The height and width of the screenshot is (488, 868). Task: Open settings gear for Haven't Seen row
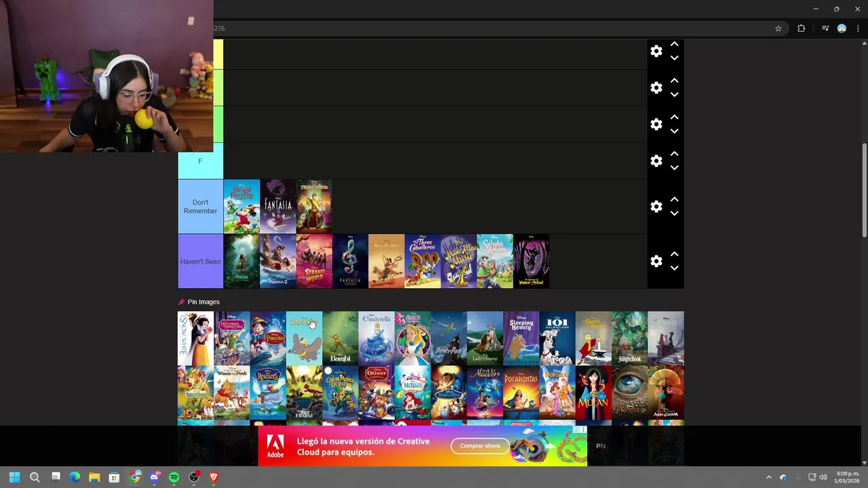(x=656, y=261)
